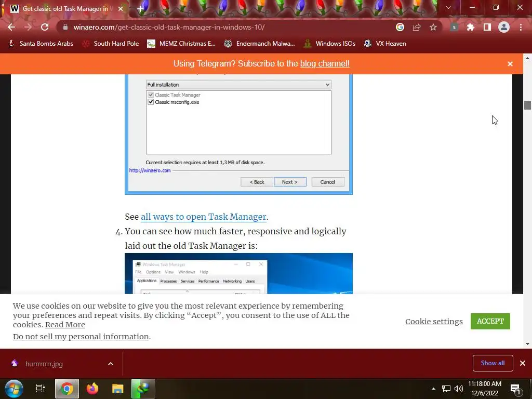
Task: Open Chrome three-dot menu
Action: pos(521,27)
